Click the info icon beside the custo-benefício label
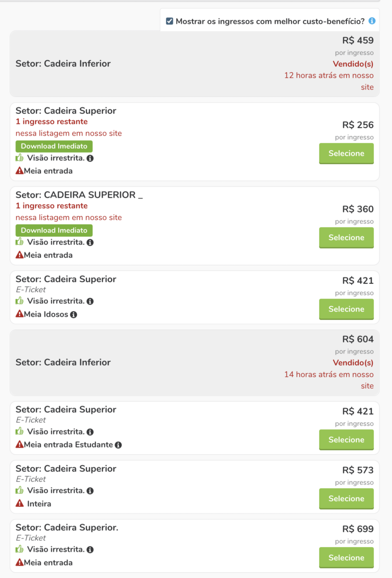392x578 pixels. 372,21
